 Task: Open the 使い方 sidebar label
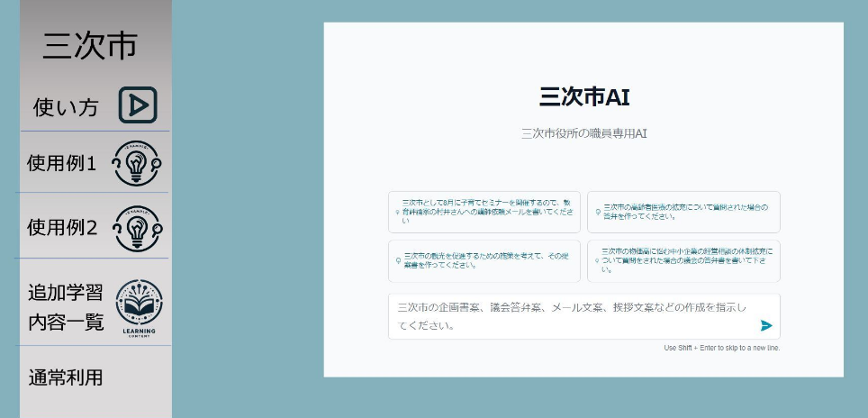tap(66, 107)
